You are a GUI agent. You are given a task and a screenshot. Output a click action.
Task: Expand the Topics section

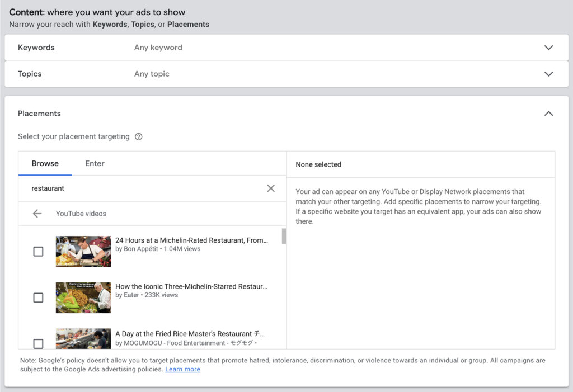548,74
